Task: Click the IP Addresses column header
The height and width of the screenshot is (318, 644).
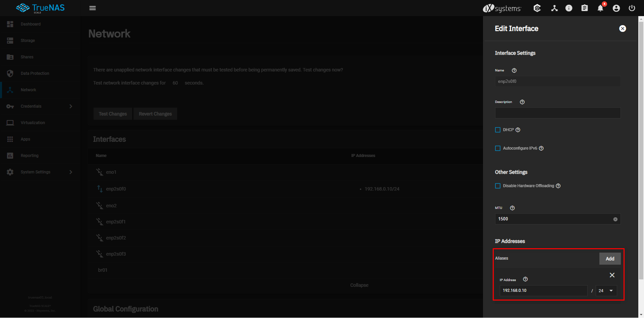Action: pos(363,156)
